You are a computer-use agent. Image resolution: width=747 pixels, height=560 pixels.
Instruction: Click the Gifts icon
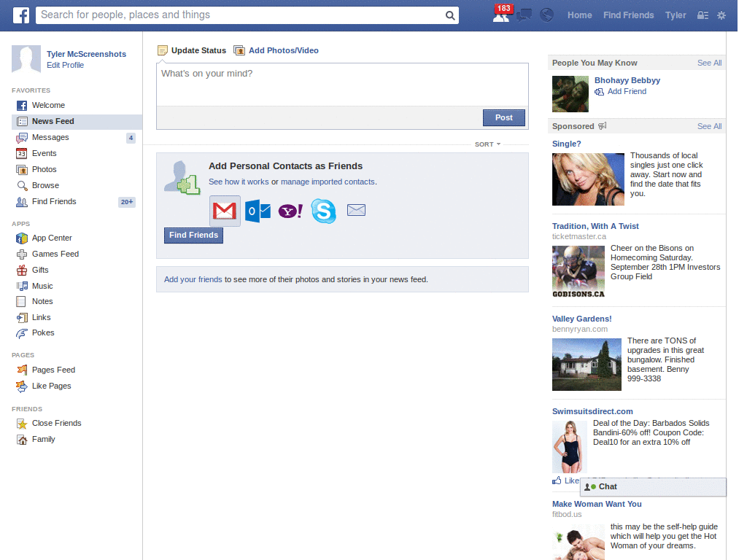click(x=21, y=270)
